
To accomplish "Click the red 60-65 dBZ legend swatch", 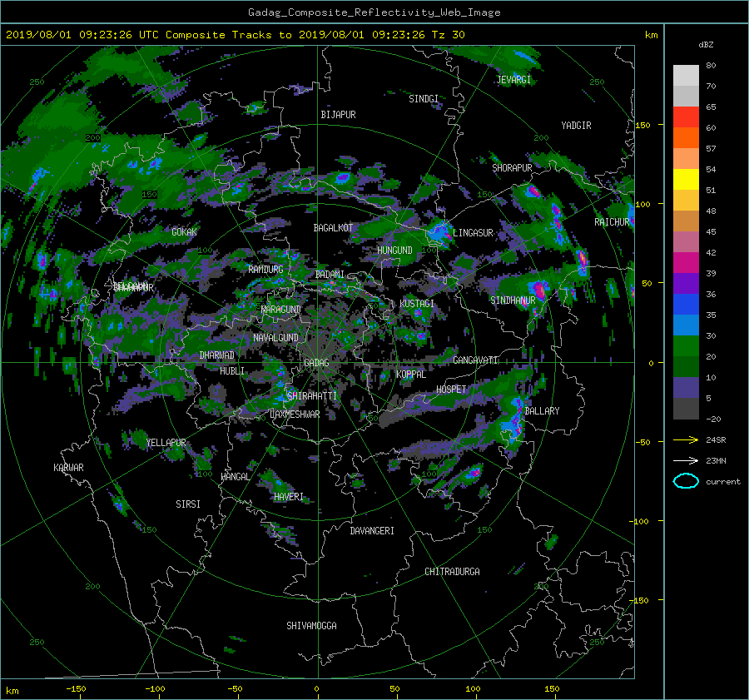I will 686,117.
